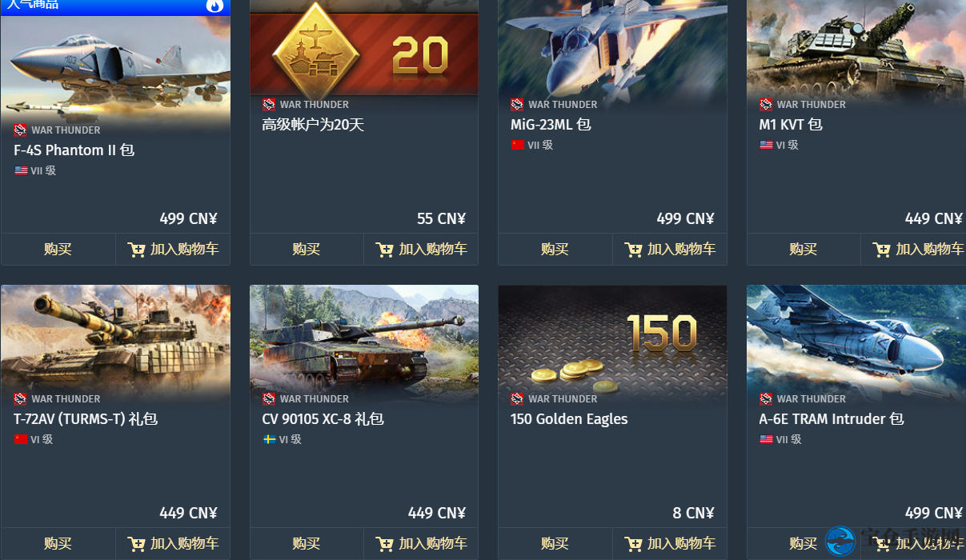This screenshot has height=560, width=966.
Task: Click cart icon for CV 90105 XC-8 pack
Action: click(384, 544)
